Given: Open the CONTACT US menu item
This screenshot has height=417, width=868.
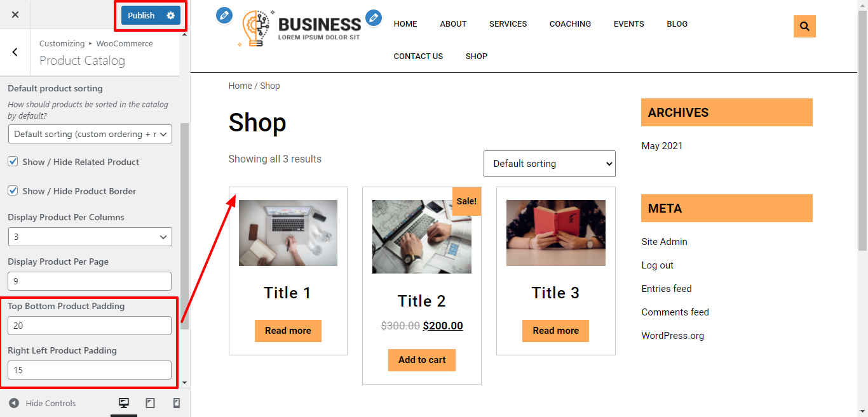Looking at the screenshot, I should coord(418,56).
